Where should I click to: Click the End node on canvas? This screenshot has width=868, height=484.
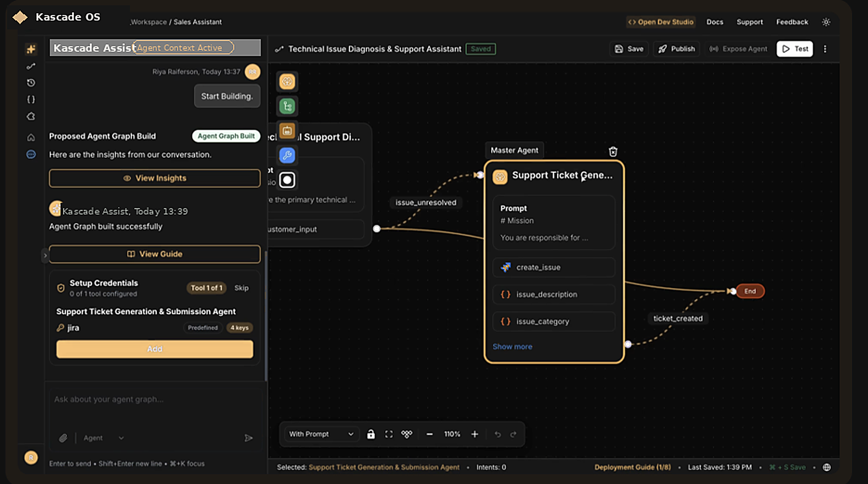(x=750, y=291)
